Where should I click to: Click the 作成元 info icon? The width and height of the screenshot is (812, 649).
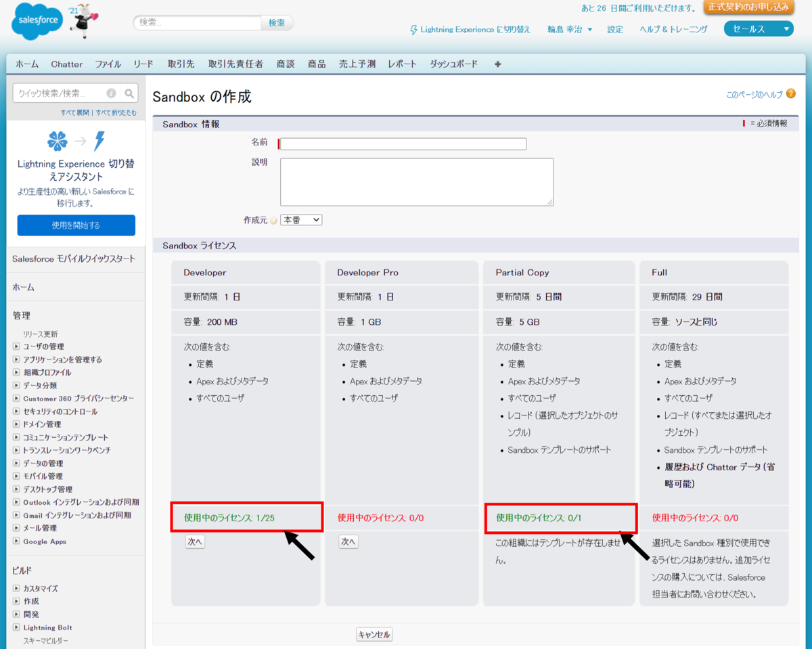click(273, 221)
